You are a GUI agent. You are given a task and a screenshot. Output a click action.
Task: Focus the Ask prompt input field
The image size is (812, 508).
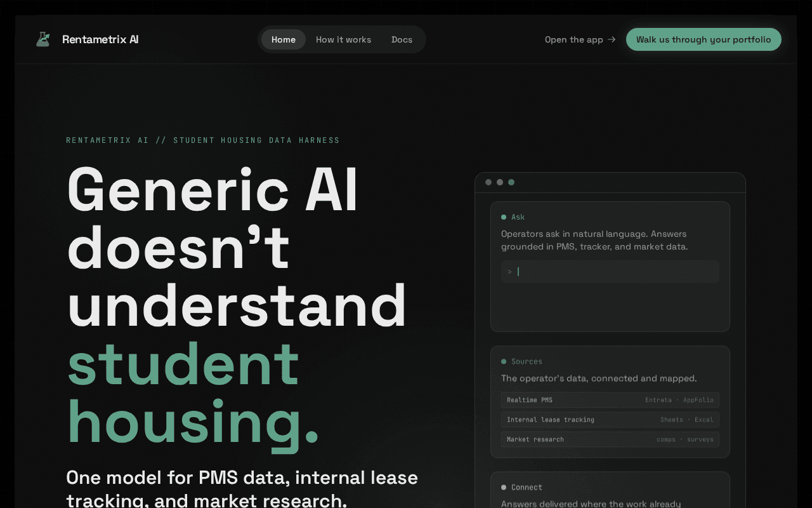click(610, 272)
